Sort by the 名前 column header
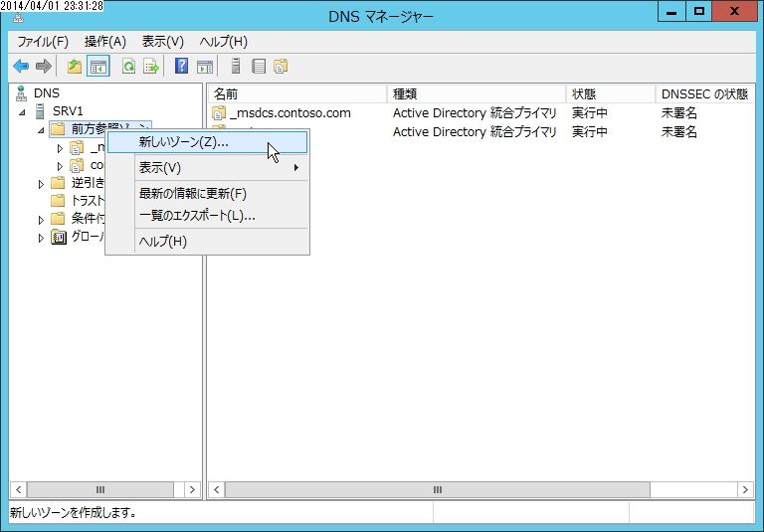 pos(297,93)
